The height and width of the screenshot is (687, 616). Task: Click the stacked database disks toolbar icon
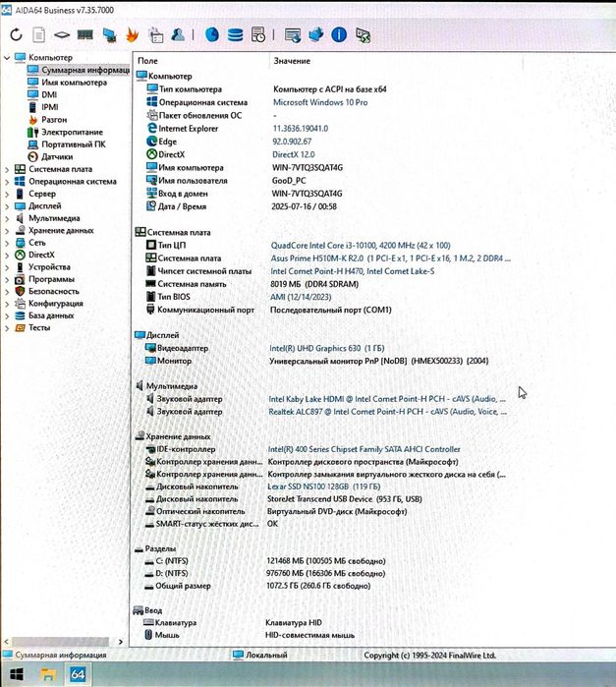235,34
